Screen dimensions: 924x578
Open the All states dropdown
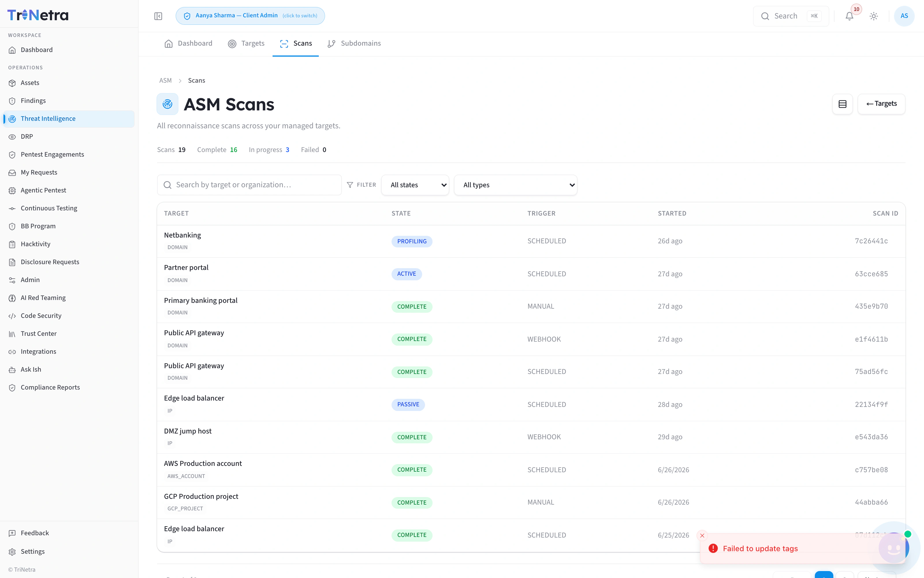pyautogui.click(x=415, y=185)
